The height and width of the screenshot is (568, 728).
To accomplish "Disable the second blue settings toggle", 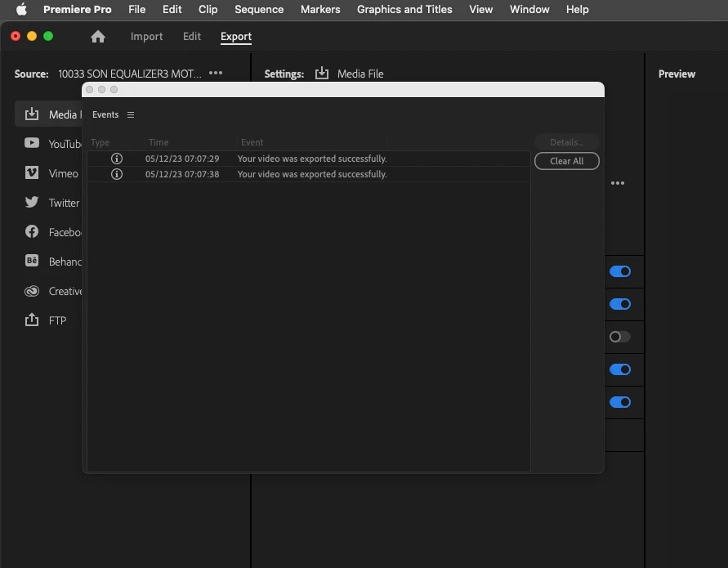I will pos(620,304).
